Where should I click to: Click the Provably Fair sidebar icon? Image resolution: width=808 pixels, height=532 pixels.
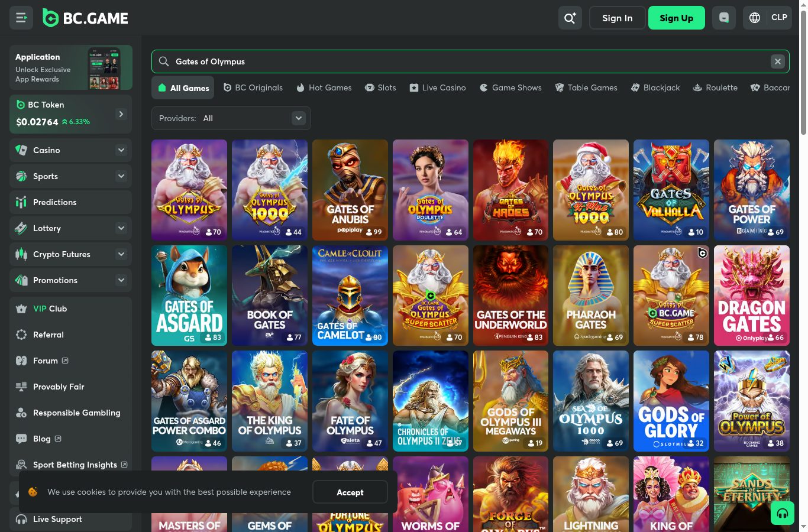(21, 387)
